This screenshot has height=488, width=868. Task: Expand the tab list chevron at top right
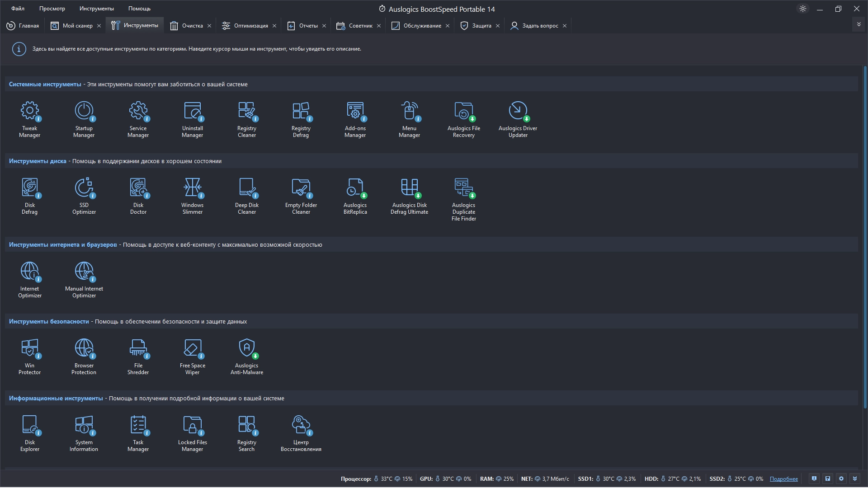pos(859,24)
